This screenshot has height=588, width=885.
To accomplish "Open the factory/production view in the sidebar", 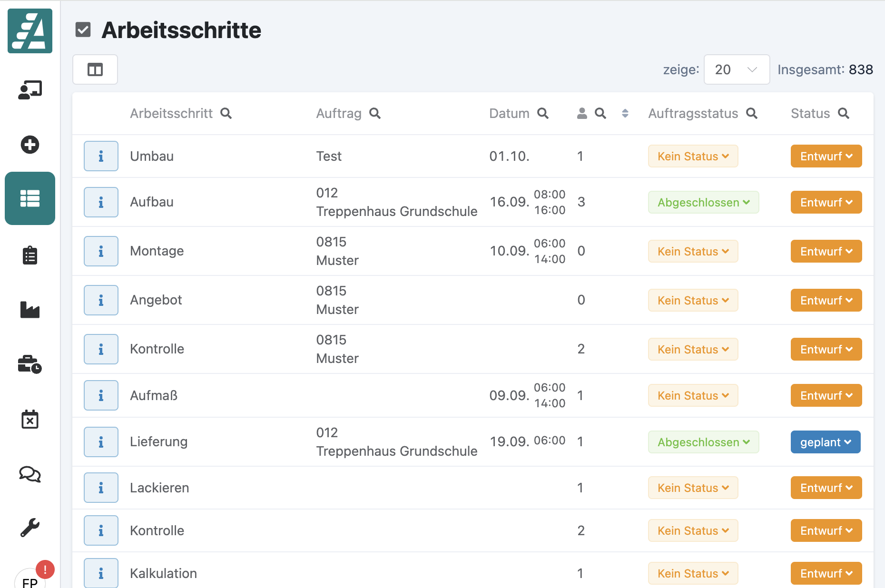I will 29,310.
